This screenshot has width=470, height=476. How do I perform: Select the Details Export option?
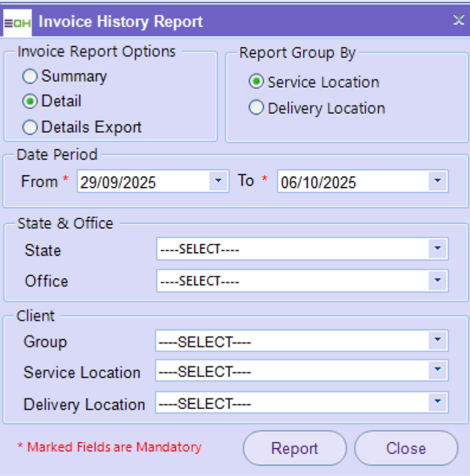coord(30,127)
